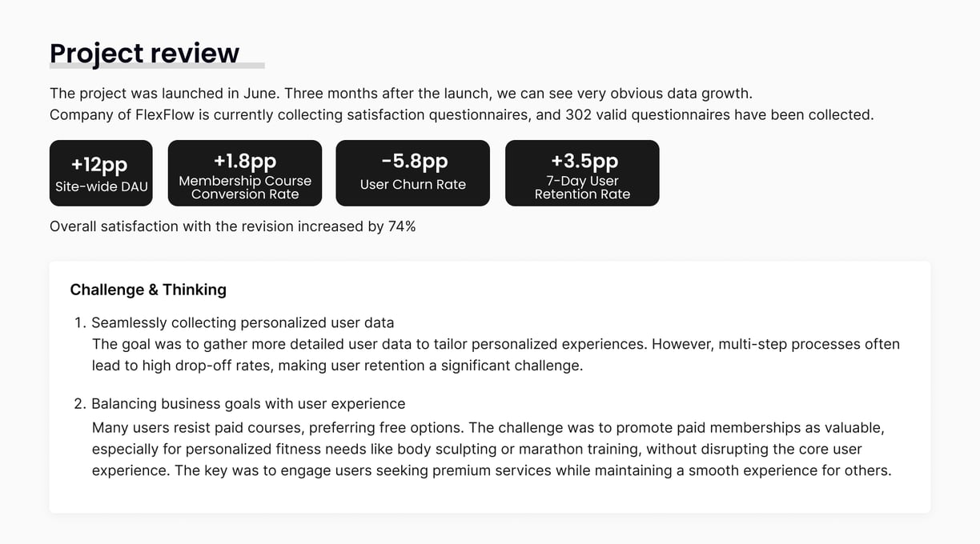Click the sentence about the June launch

coord(400,94)
